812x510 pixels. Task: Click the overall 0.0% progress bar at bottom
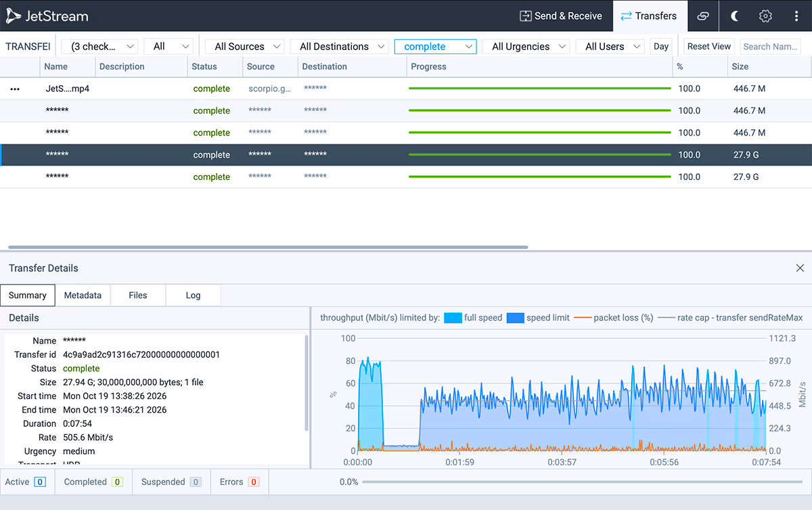point(582,482)
